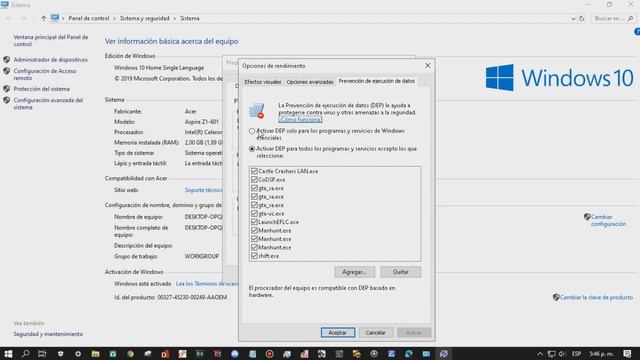Click the shield icon beside Administrador de dispositivos
The width and height of the screenshot is (640, 360).
(7, 60)
